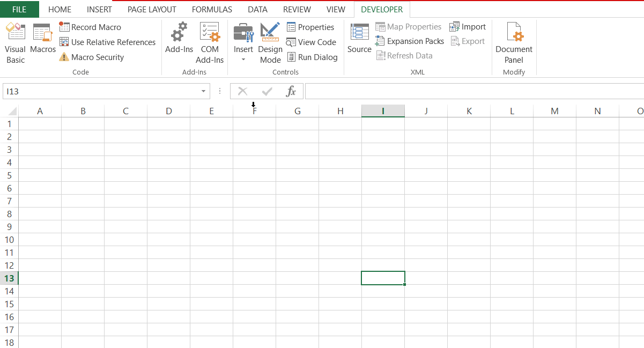Click the View Code icon
Viewport: 644px width, 348px height.
point(312,42)
